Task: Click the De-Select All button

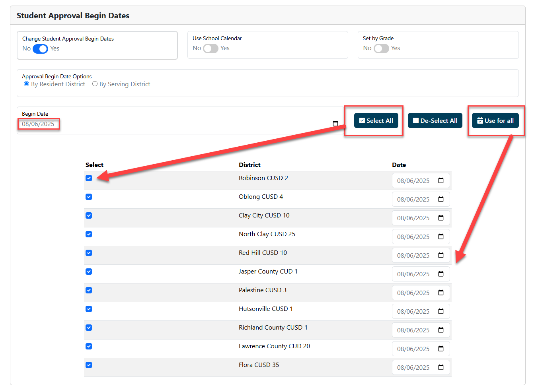Action: [435, 120]
